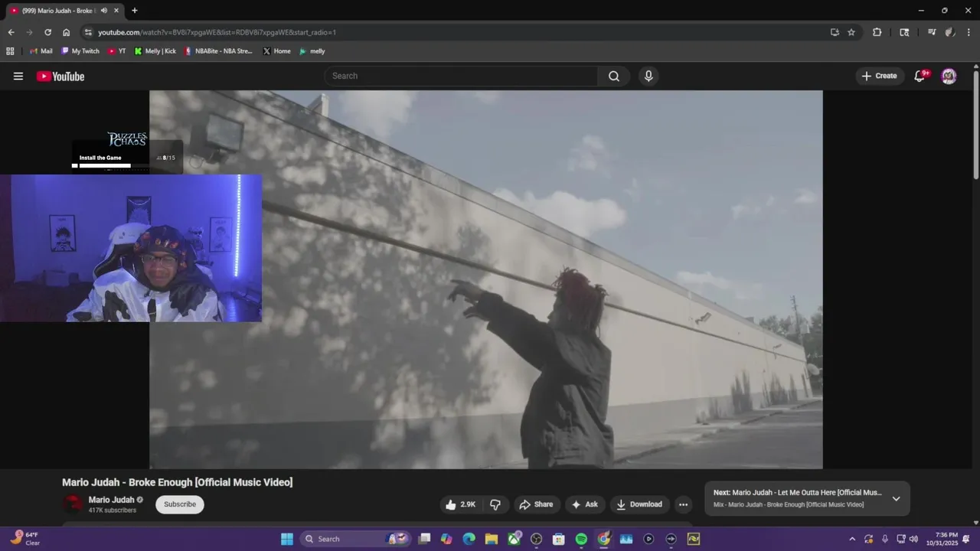This screenshot has width=980, height=551.
Task: Open the Melly | Kick bookmark
Action: click(x=155, y=51)
